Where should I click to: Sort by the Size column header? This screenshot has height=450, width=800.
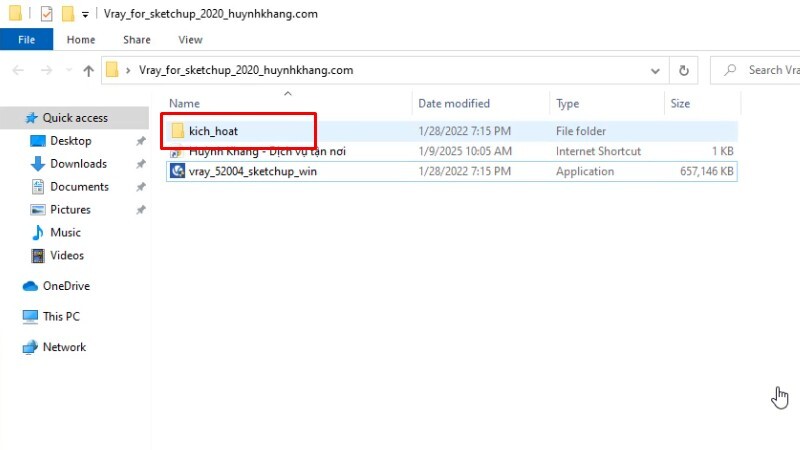click(x=680, y=104)
